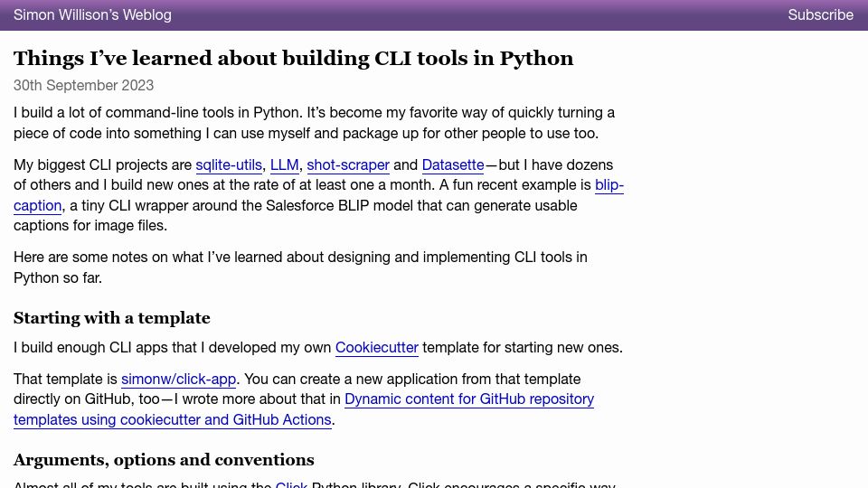
Task: Click paragraph starting 'I build a lot of command-line'
Action: pos(314,123)
